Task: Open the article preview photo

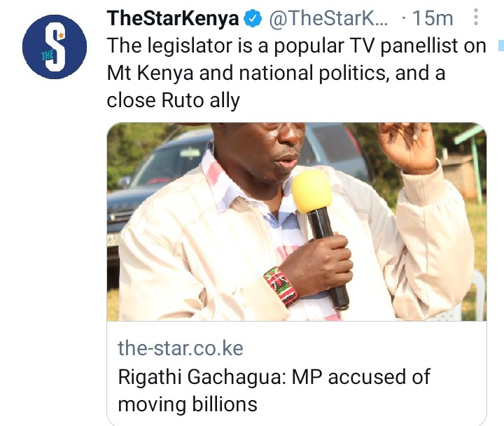Action: tap(296, 221)
